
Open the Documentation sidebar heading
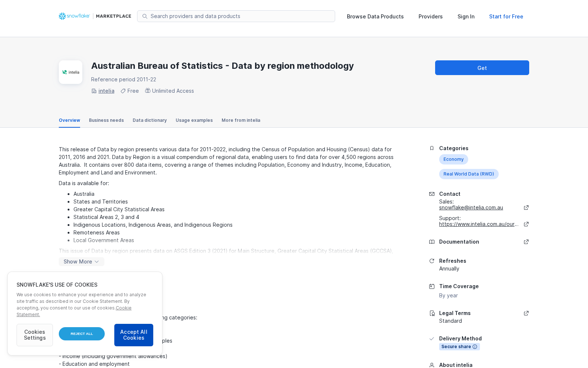coord(459,242)
